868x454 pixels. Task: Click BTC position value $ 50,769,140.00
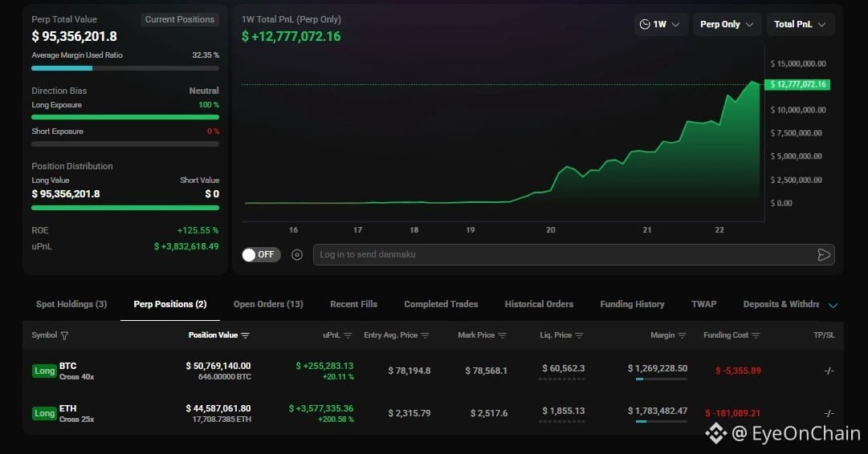tap(218, 366)
